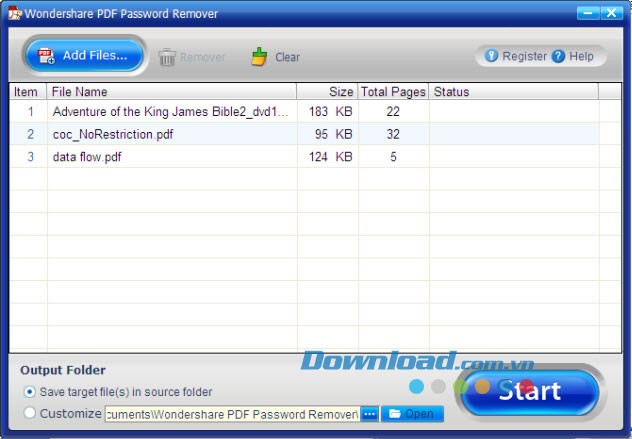Click the Remover trash can icon
The image size is (632, 439).
pos(166,57)
